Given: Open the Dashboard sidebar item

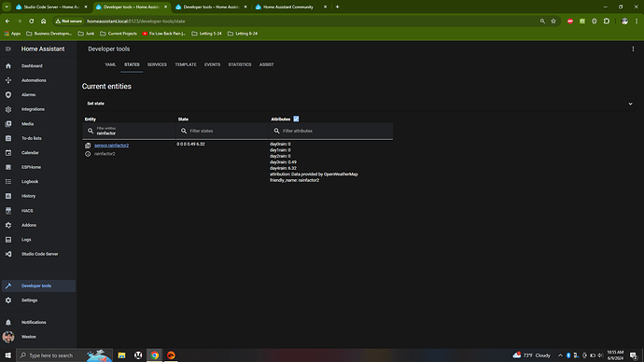Looking at the screenshot, I should coord(38,65).
